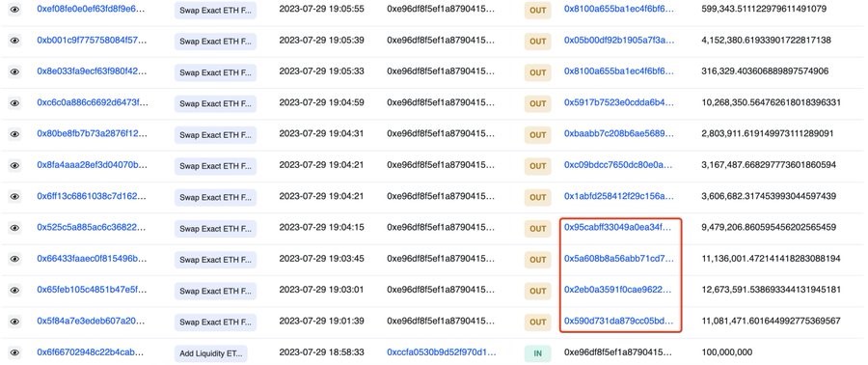Visit address 0x590d731da879cc05bd
This screenshot has height=365, width=868.
pos(619,321)
